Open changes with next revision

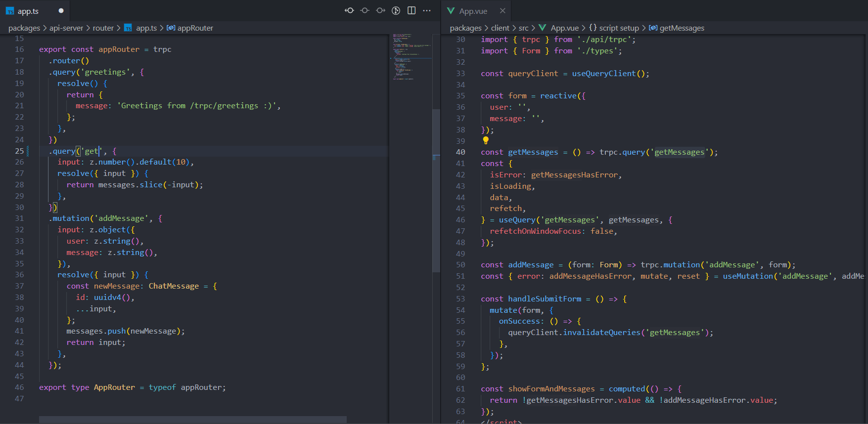pyautogui.click(x=380, y=10)
